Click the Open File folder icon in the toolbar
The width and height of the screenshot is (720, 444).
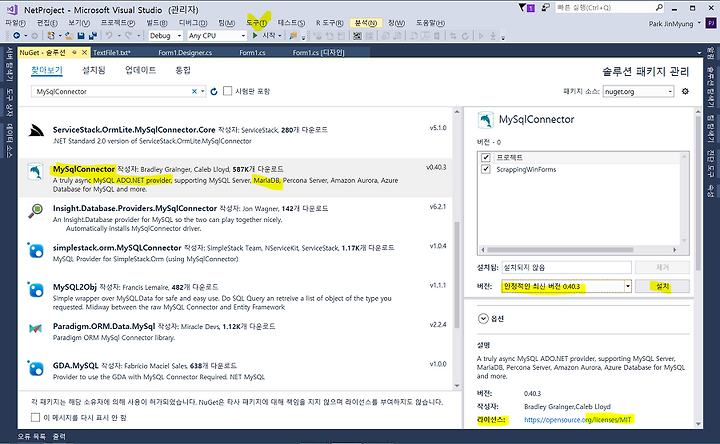coord(69,35)
